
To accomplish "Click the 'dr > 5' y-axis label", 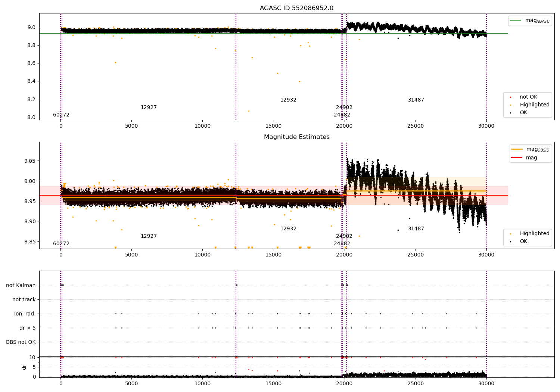I will [28, 328].
